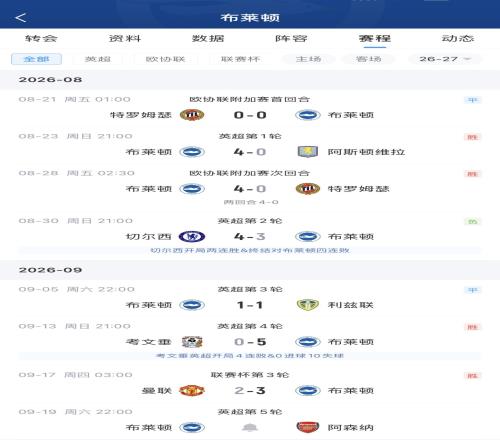Open the Chelsea winning streak news link
Viewport: 500px width, 440px height.
pos(250,251)
